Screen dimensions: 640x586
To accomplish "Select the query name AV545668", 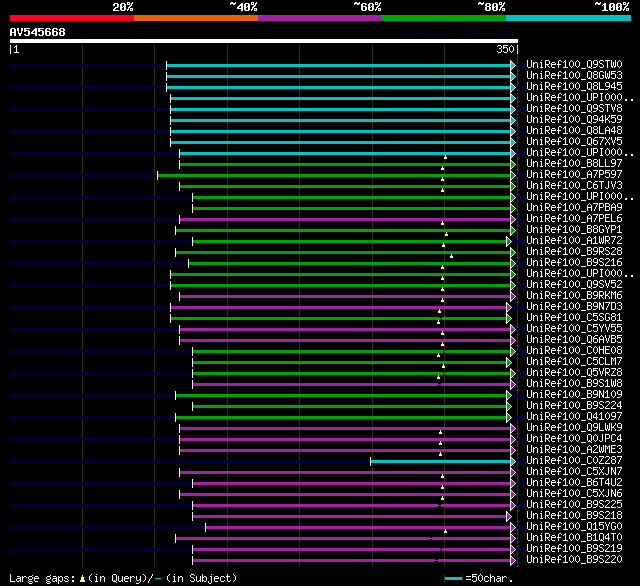I will (38, 32).
